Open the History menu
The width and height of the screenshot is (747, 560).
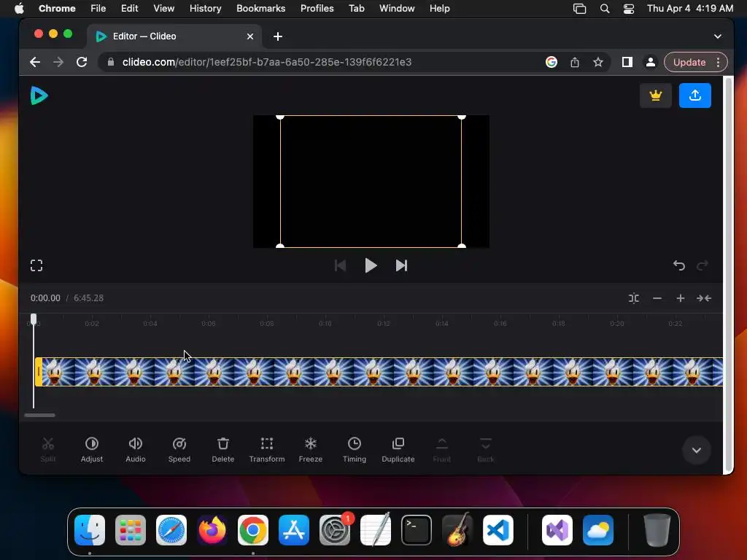[x=205, y=9]
